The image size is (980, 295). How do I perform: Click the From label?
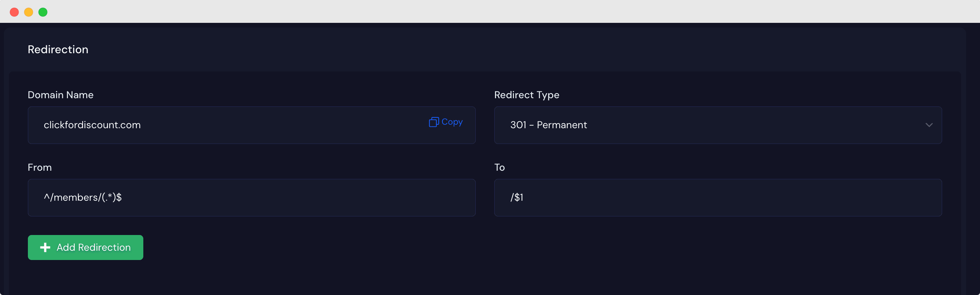[x=40, y=167]
